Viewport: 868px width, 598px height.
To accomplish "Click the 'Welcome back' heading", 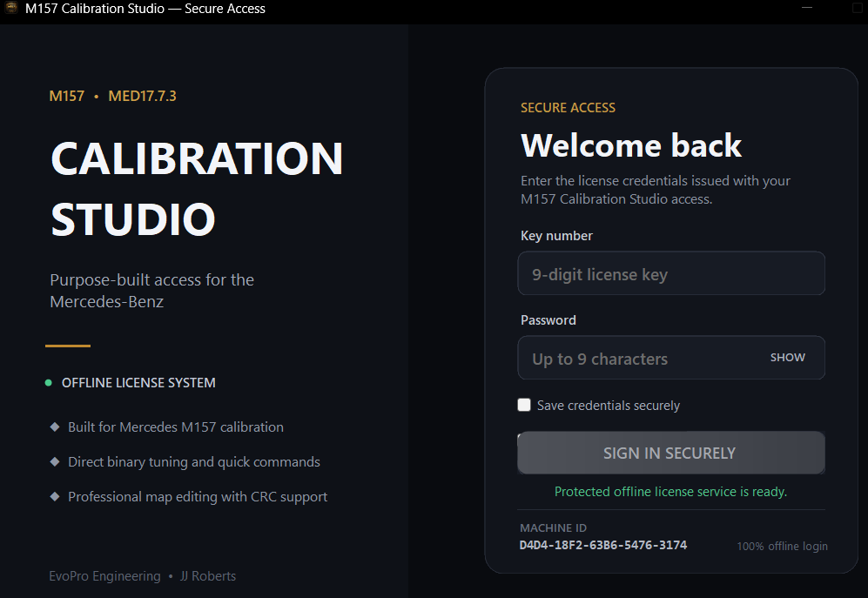I will 631,145.
